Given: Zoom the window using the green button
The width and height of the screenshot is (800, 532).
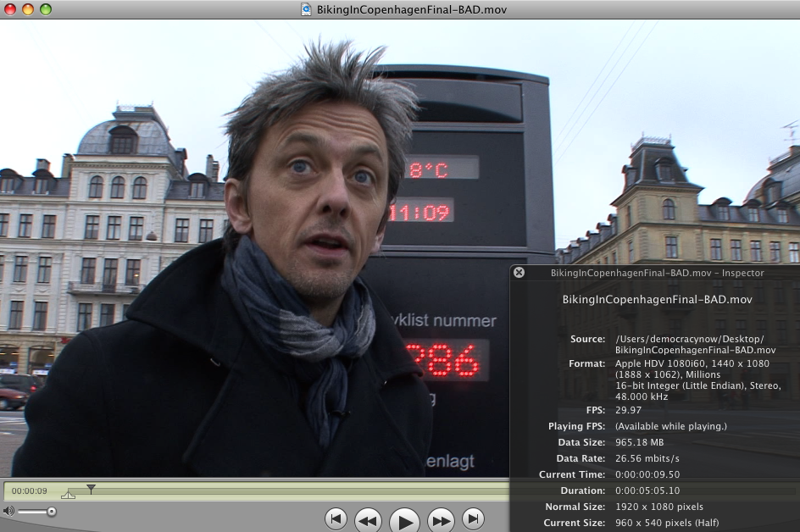Looking at the screenshot, I should pyautogui.click(x=46, y=9).
